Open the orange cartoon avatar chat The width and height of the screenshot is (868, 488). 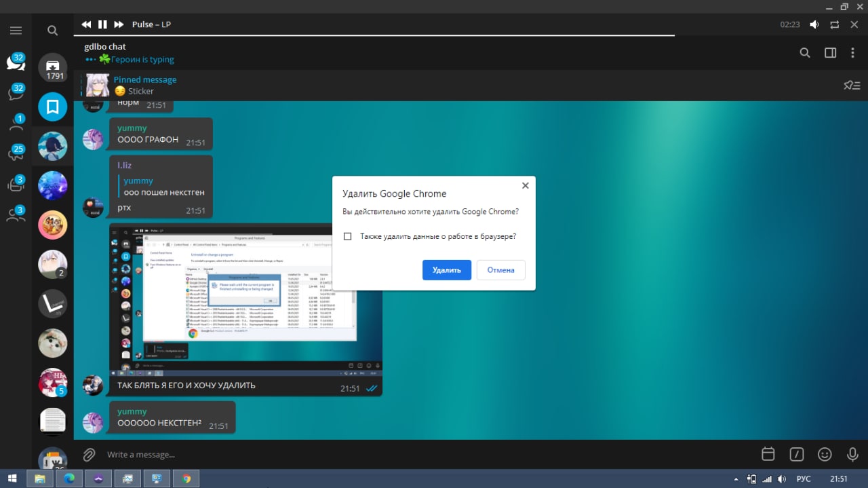click(x=53, y=225)
